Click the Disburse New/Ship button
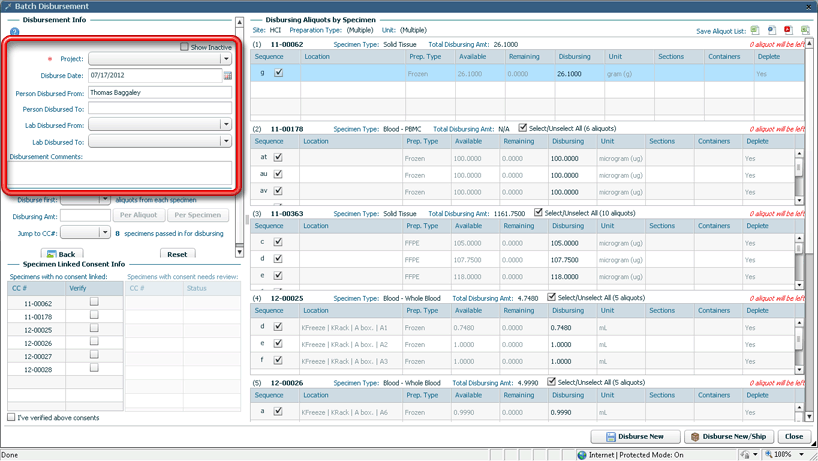 point(728,436)
